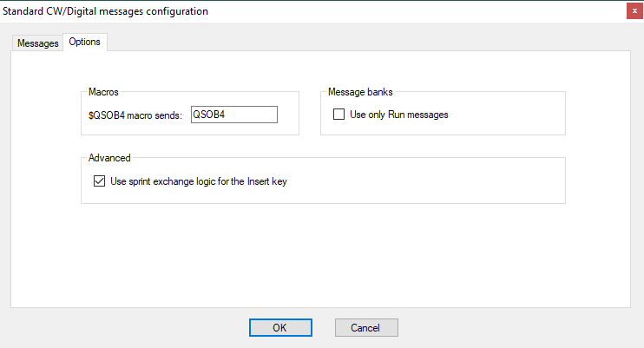Enable Use only Run messages checkbox
The height and width of the screenshot is (348, 644).
[338, 115]
